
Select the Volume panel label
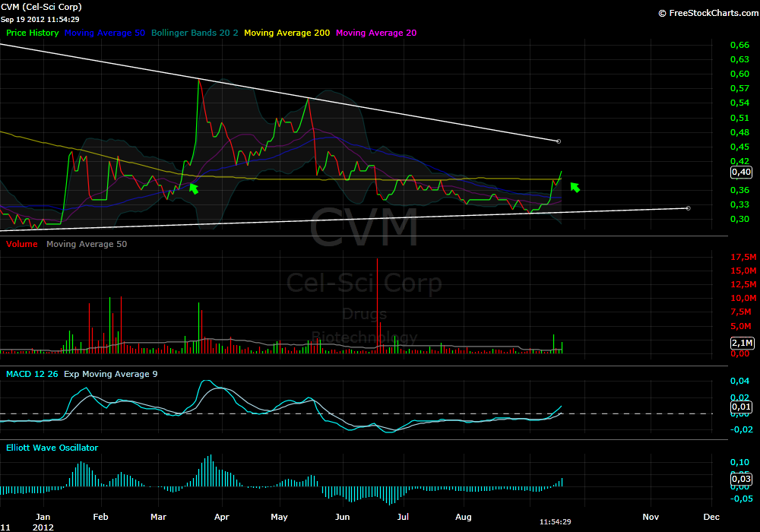point(22,244)
